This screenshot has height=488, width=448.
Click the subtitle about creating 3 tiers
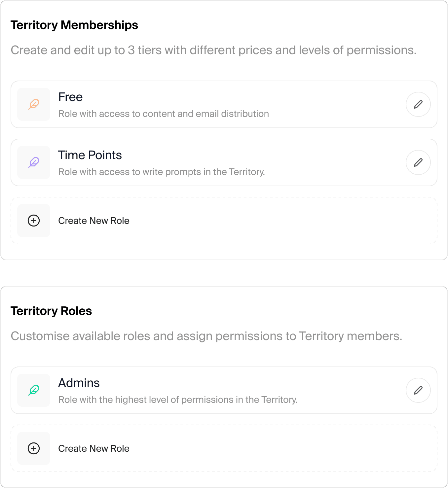tap(213, 50)
